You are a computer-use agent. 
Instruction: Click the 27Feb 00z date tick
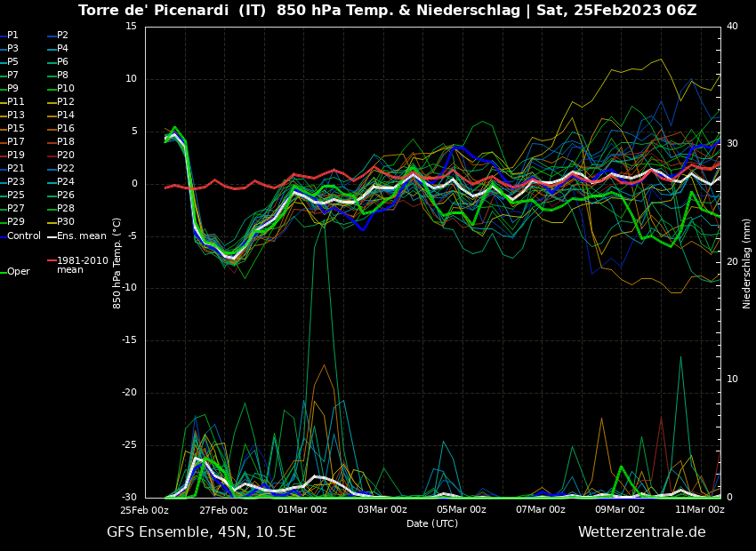pos(223,509)
